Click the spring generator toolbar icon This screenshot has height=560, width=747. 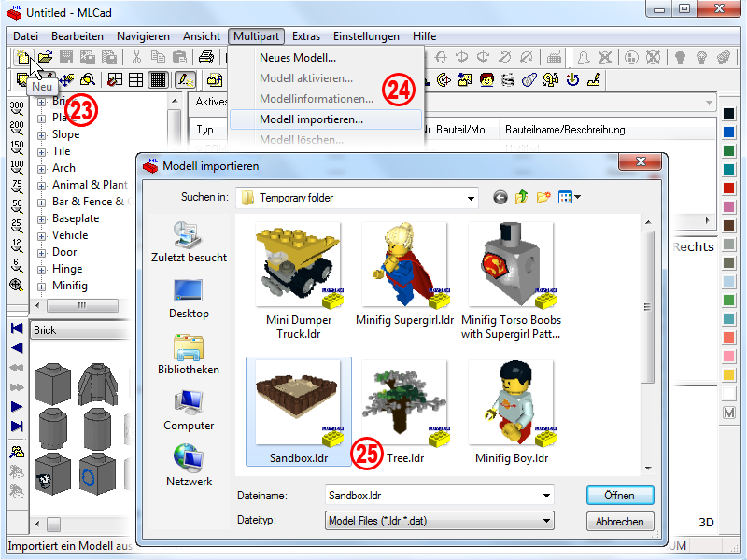click(508, 79)
